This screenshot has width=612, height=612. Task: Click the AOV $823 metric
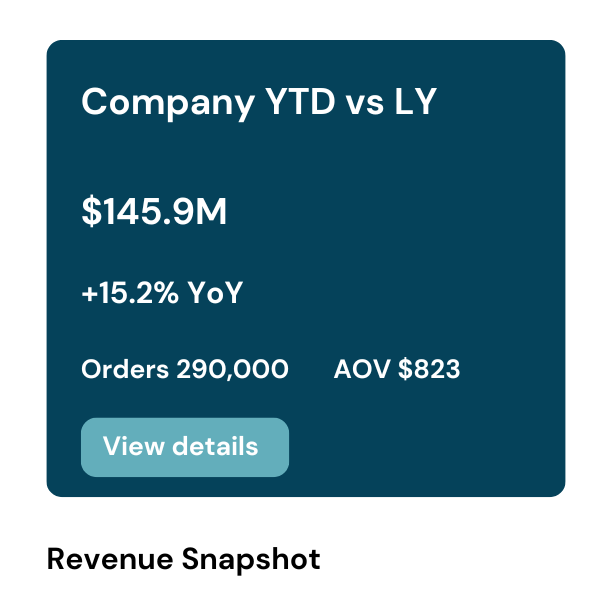[397, 370]
